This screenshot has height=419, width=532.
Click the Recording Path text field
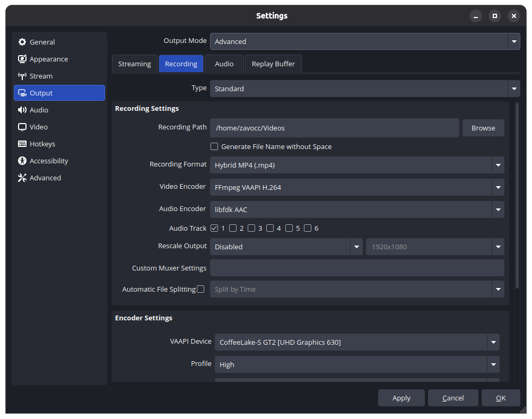point(335,128)
